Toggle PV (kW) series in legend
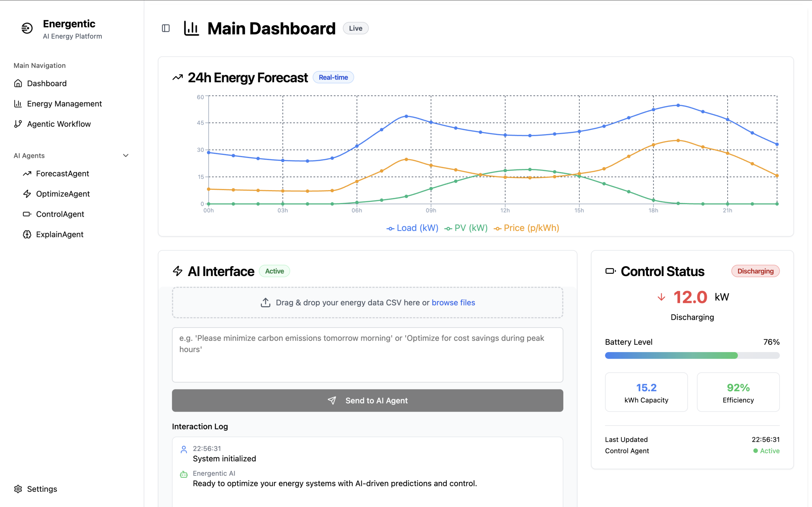This screenshot has height=507, width=812. point(466,228)
